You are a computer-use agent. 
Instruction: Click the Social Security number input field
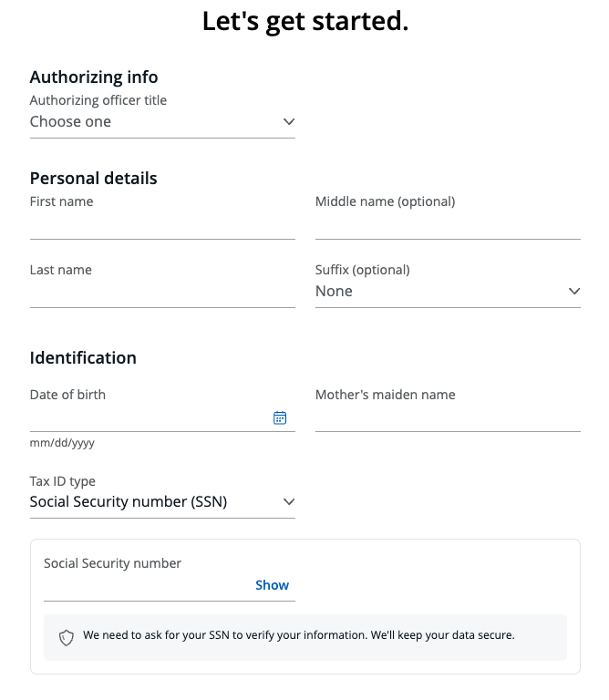click(146, 587)
